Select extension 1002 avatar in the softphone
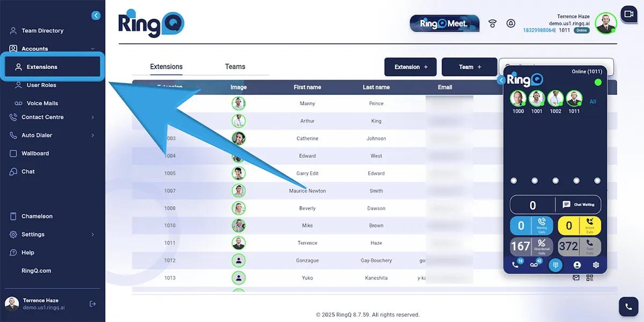This screenshot has width=644, height=322. click(x=555, y=98)
